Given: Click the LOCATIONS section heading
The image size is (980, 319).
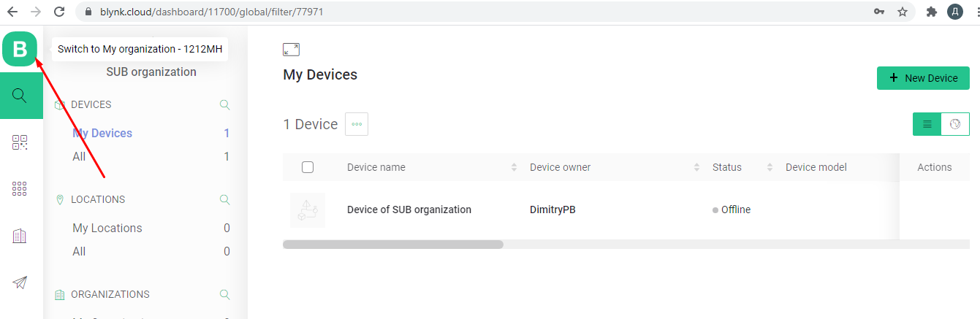Looking at the screenshot, I should pyautogui.click(x=98, y=199).
